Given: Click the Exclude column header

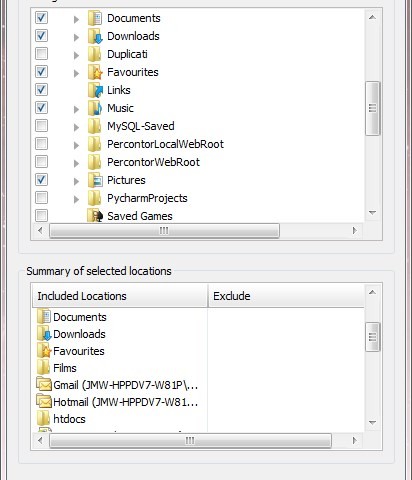Looking at the screenshot, I should pyautogui.click(x=286, y=296).
